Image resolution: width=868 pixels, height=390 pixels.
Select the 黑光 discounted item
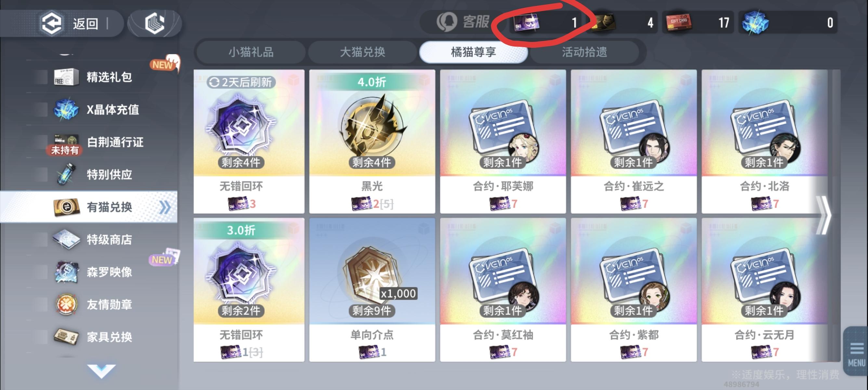pos(372,141)
